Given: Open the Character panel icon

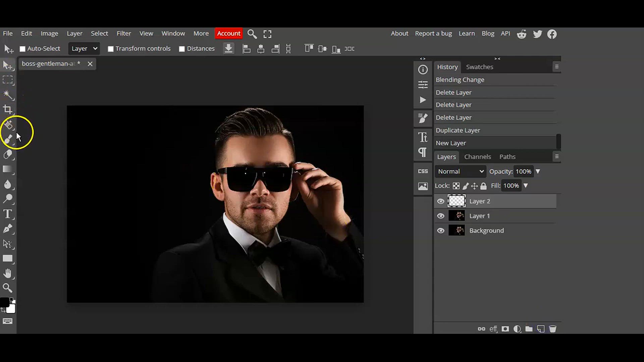Looking at the screenshot, I should [423, 137].
